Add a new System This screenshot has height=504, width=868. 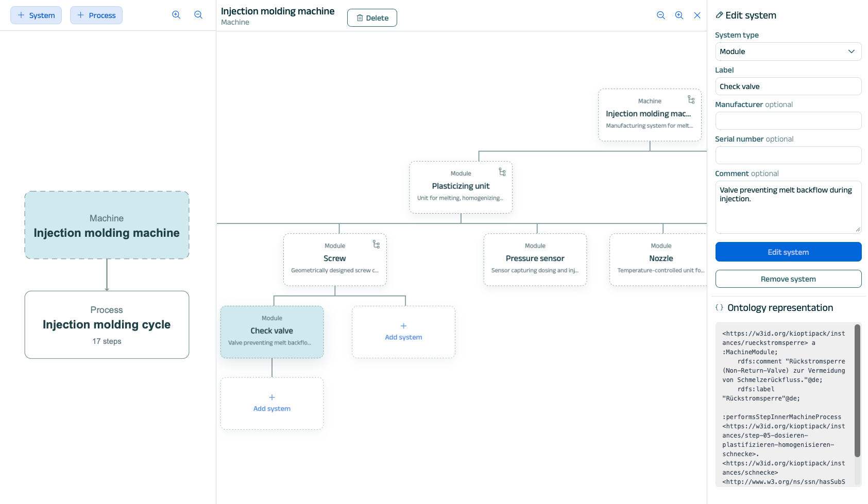coord(36,15)
